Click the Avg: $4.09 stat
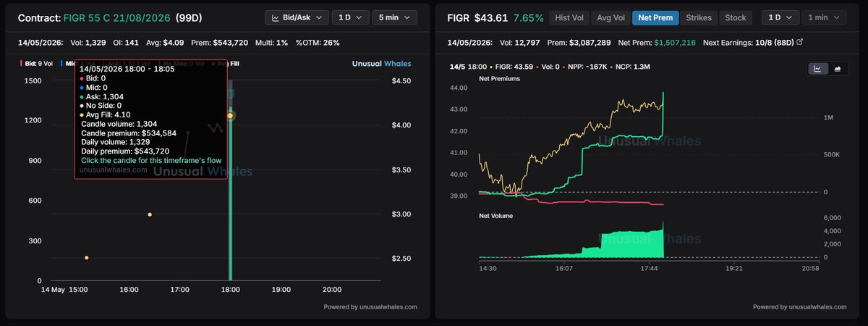The height and width of the screenshot is (326, 868). (x=163, y=43)
